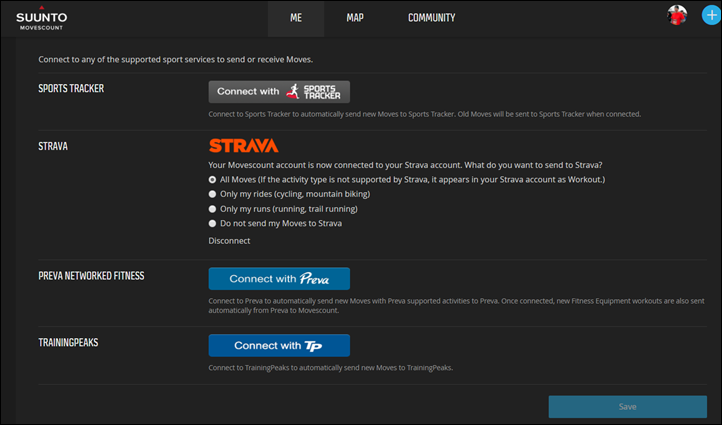Save the connection settings
Viewport: 722px width, 425px height.
(x=628, y=407)
